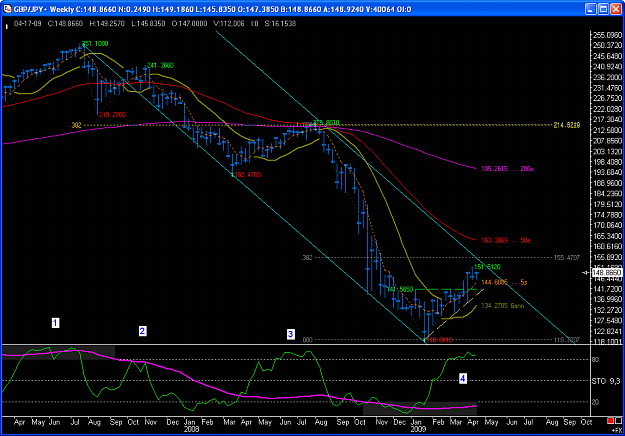Click the 219.2700 low price label
Image resolution: width=625 pixels, height=436 pixels.
pyautogui.click(x=112, y=115)
